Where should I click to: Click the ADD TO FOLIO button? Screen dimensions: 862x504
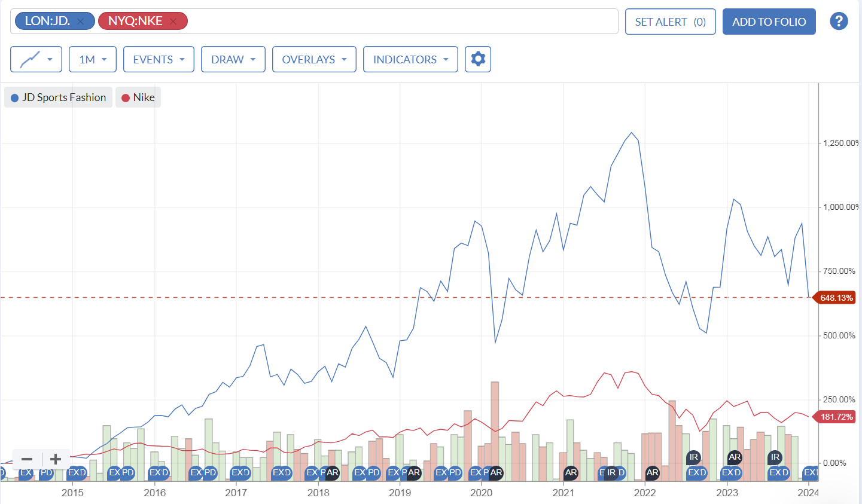pos(769,22)
